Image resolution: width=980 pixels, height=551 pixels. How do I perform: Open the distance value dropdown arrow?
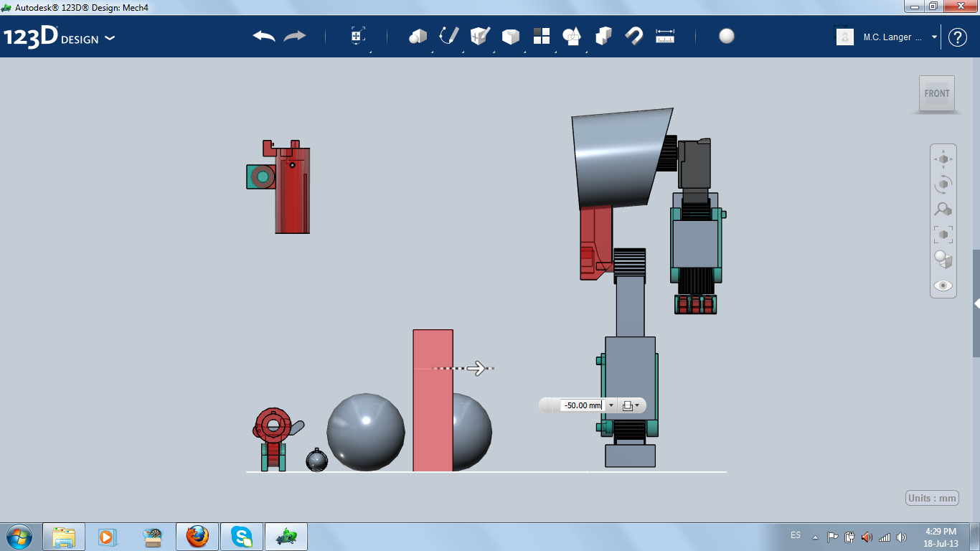[611, 405]
